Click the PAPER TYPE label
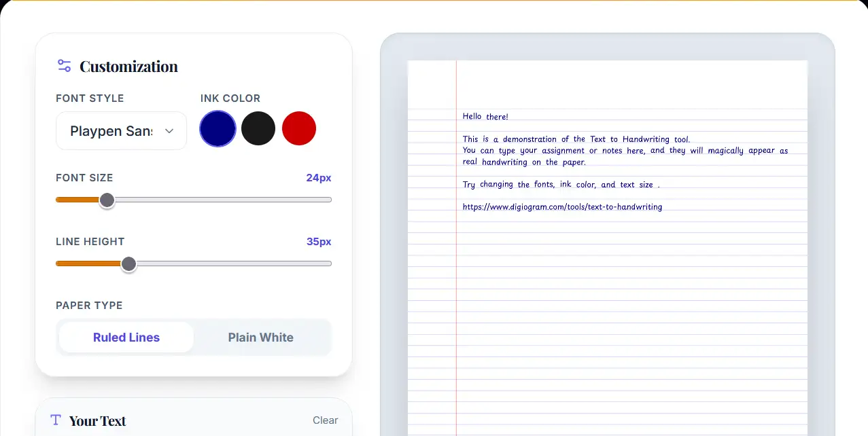 (x=89, y=306)
